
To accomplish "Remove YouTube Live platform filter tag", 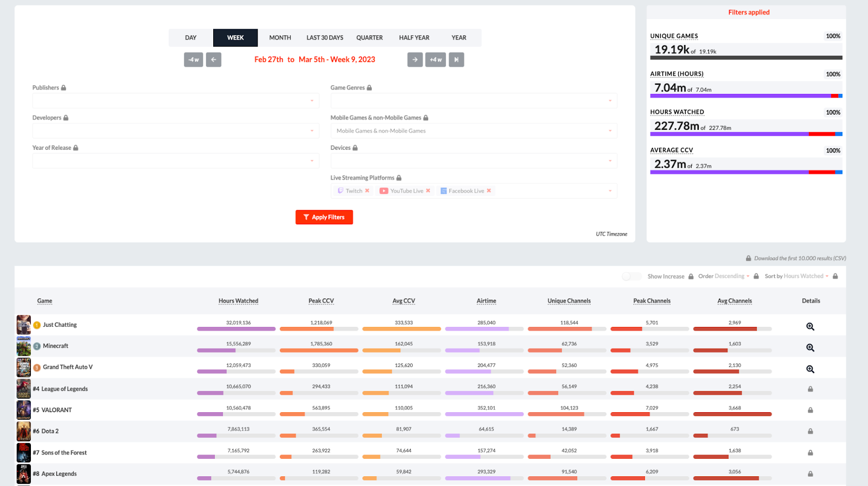I will 428,191.
